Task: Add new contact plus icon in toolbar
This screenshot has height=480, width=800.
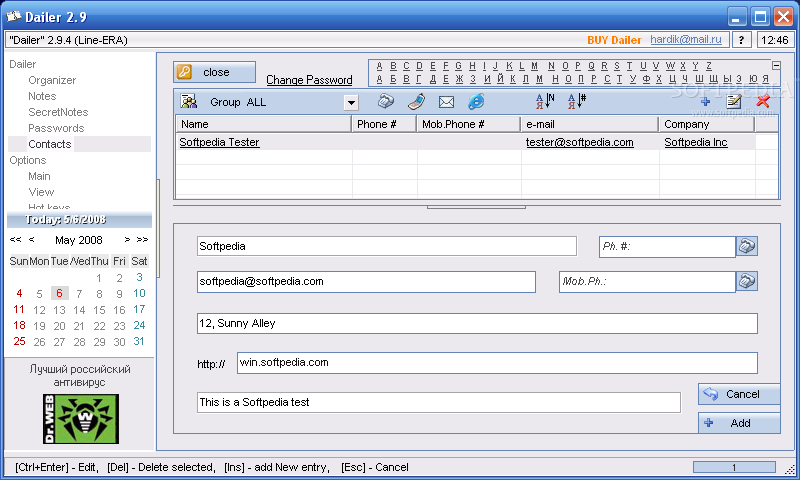Action: click(706, 102)
